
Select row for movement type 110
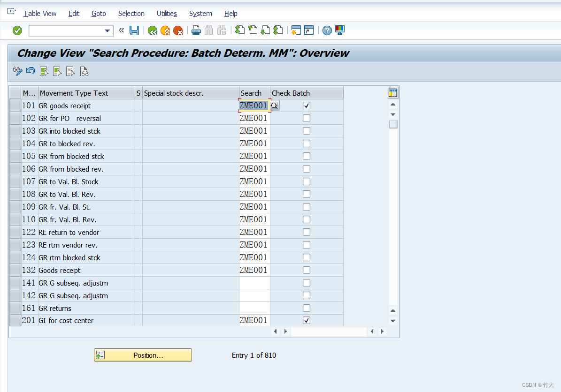click(x=15, y=219)
